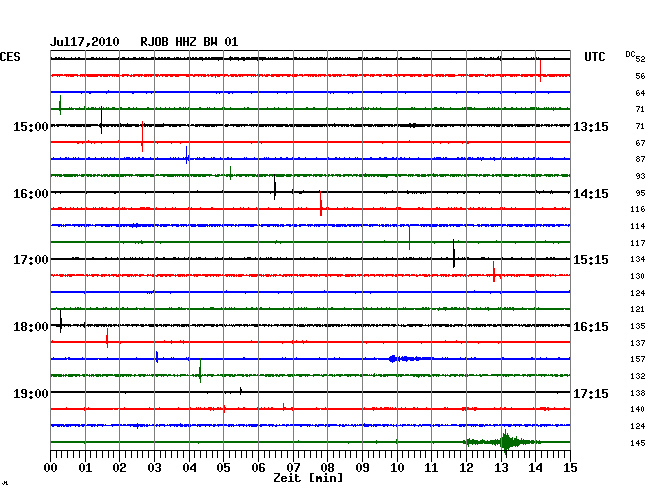Click the DC value 121
The height and width of the screenshot is (494, 650).
click(x=638, y=309)
